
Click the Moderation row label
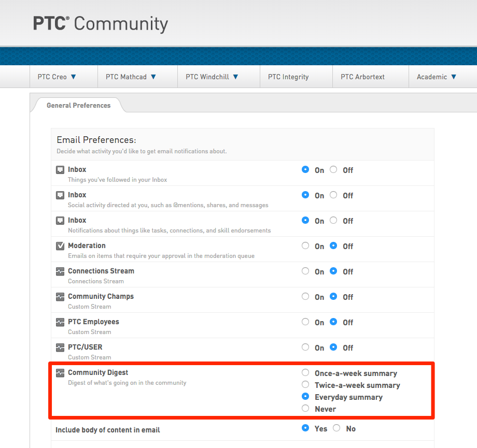click(x=87, y=245)
